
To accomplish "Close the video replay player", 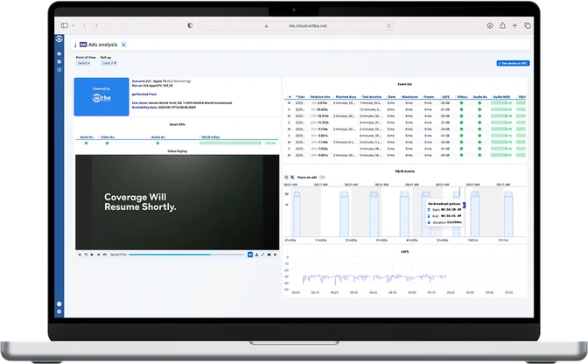I will [275, 255].
